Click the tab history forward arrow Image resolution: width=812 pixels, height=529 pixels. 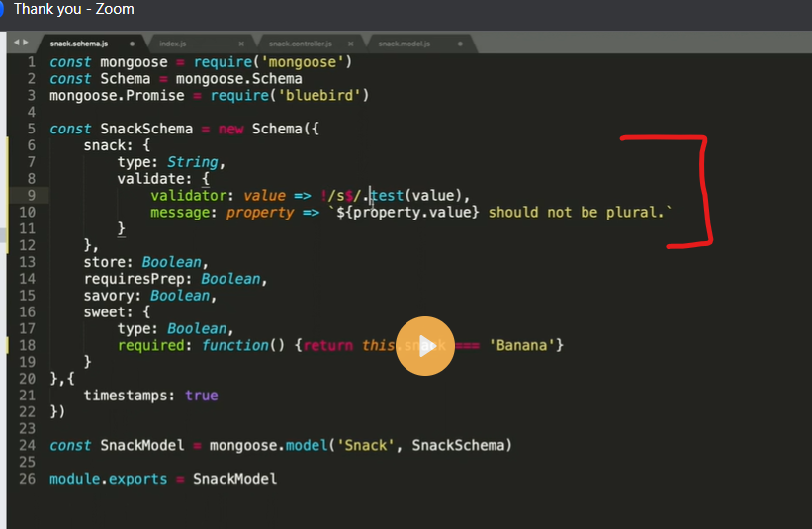[x=27, y=44]
